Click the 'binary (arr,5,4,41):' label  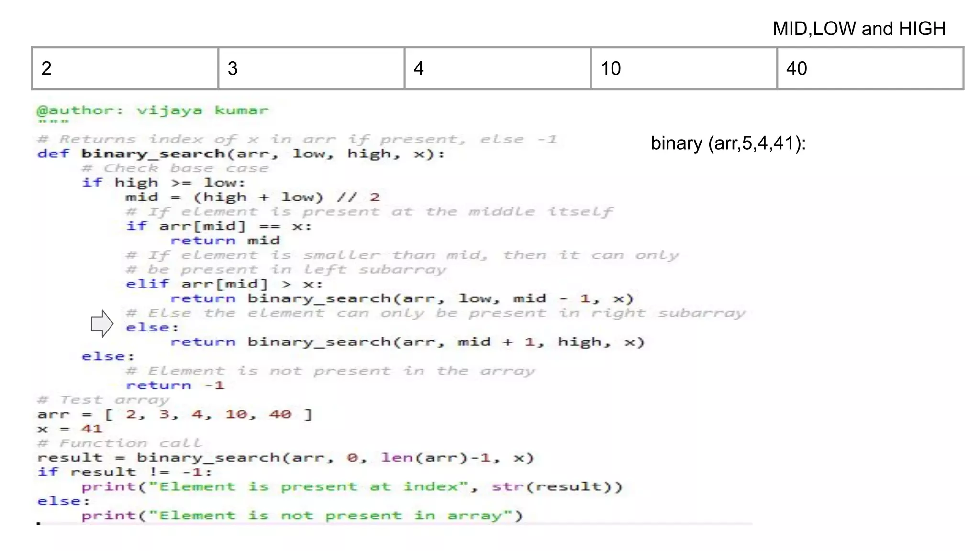tap(728, 143)
